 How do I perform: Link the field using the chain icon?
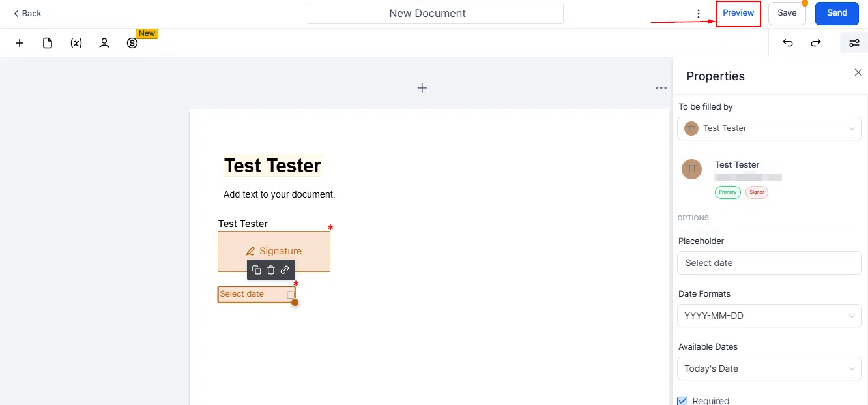285,270
